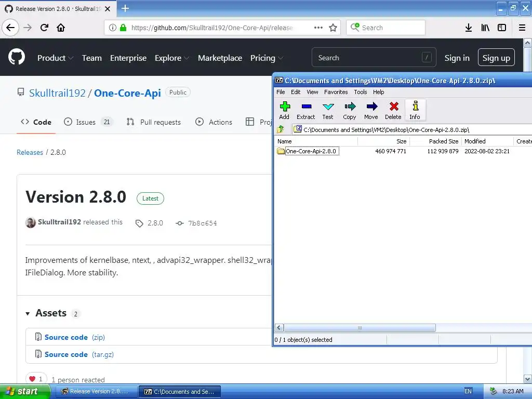This screenshot has width=532, height=399.
Task: Open Firefox hamburger menu
Action: pyautogui.click(x=522, y=28)
